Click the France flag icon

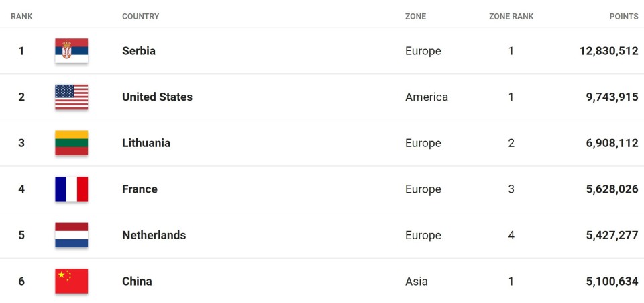72,189
